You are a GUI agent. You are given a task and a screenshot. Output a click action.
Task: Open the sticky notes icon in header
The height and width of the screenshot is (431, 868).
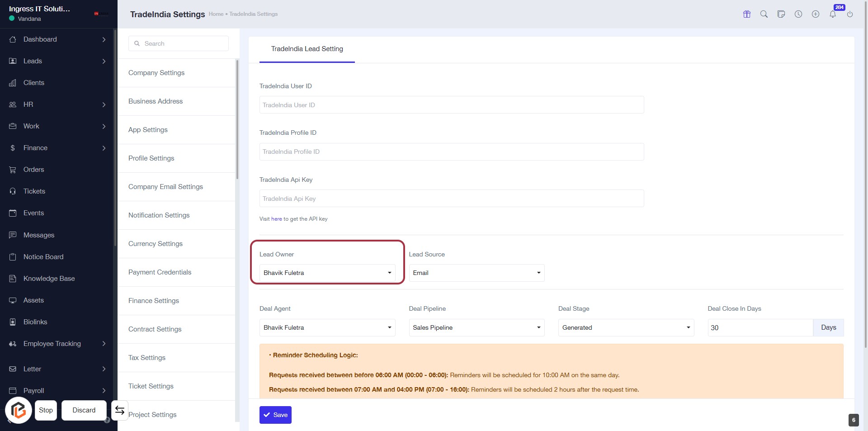tap(781, 14)
